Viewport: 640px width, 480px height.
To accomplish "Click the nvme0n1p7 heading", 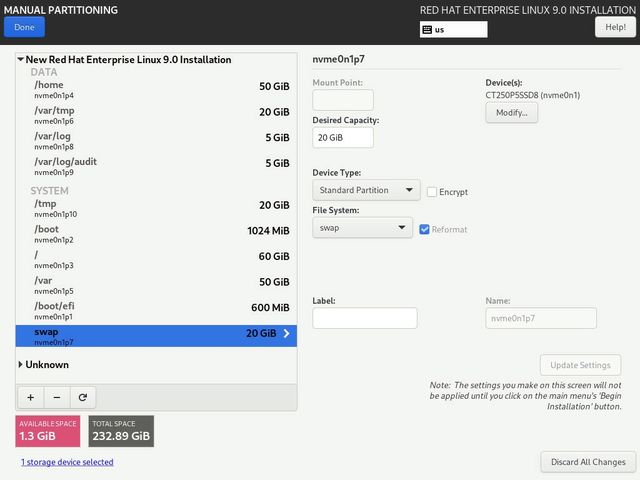I will click(x=338, y=59).
